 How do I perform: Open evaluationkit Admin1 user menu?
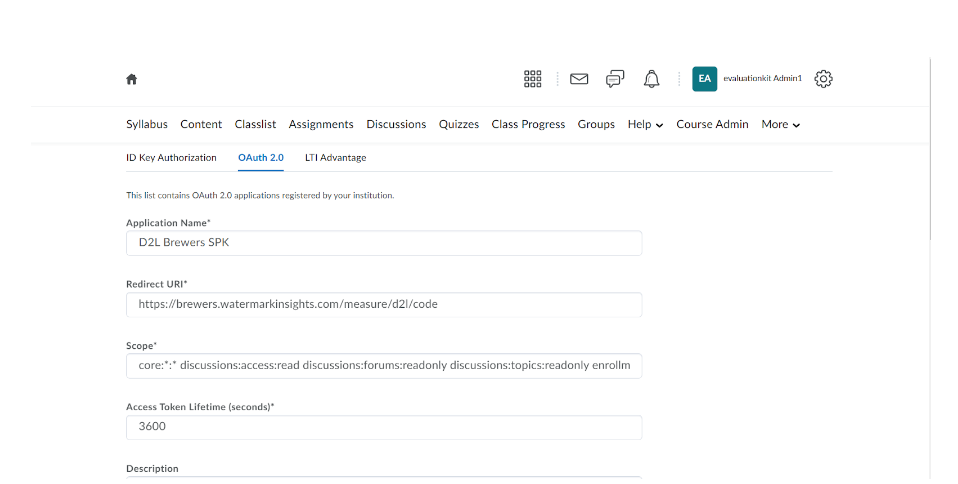pyautogui.click(x=762, y=78)
